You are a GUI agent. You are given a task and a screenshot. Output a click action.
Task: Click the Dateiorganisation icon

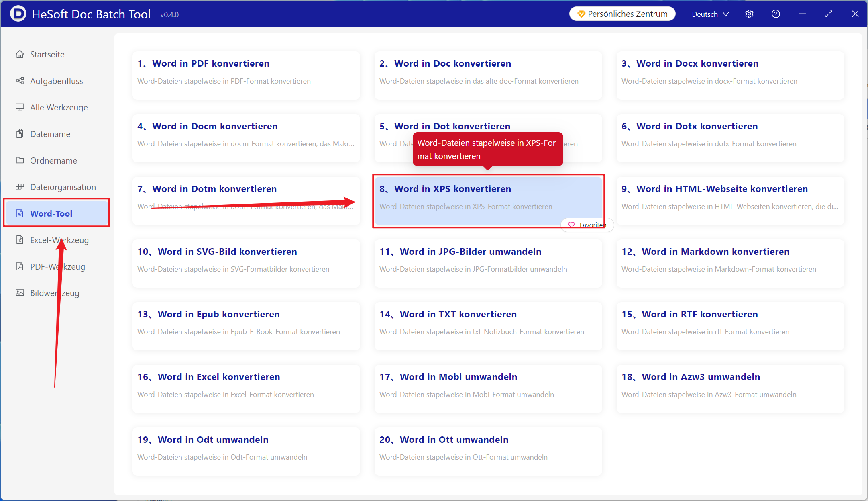pyautogui.click(x=20, y=187)
